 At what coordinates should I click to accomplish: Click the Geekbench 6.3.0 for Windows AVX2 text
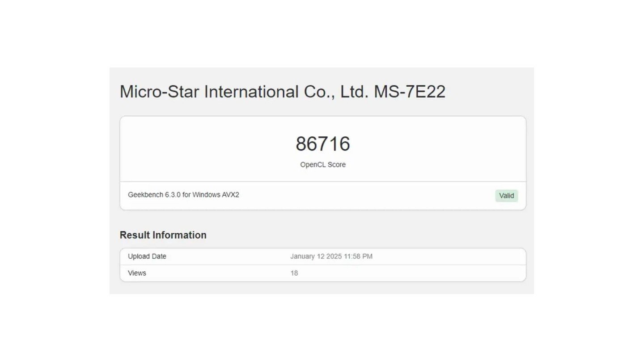(x=183, y=195)
